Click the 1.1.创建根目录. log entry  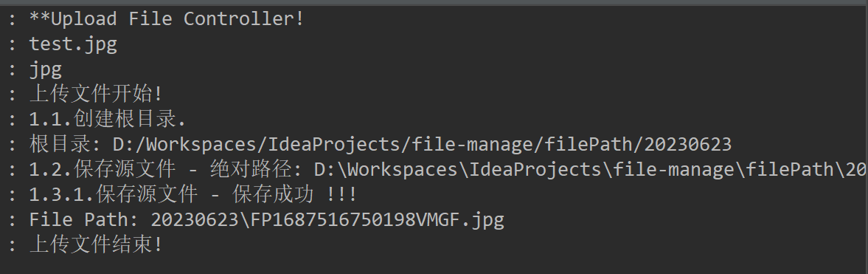click(108, 119)
